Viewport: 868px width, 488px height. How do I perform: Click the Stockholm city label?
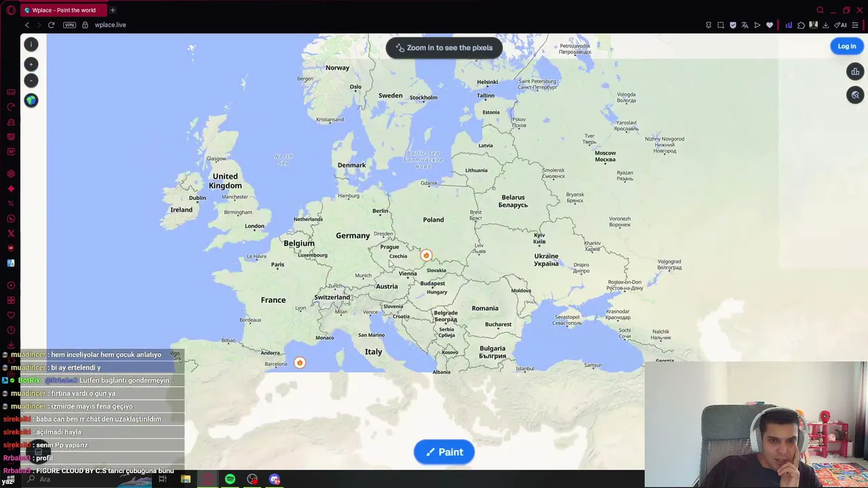click(x=424, y=98)
